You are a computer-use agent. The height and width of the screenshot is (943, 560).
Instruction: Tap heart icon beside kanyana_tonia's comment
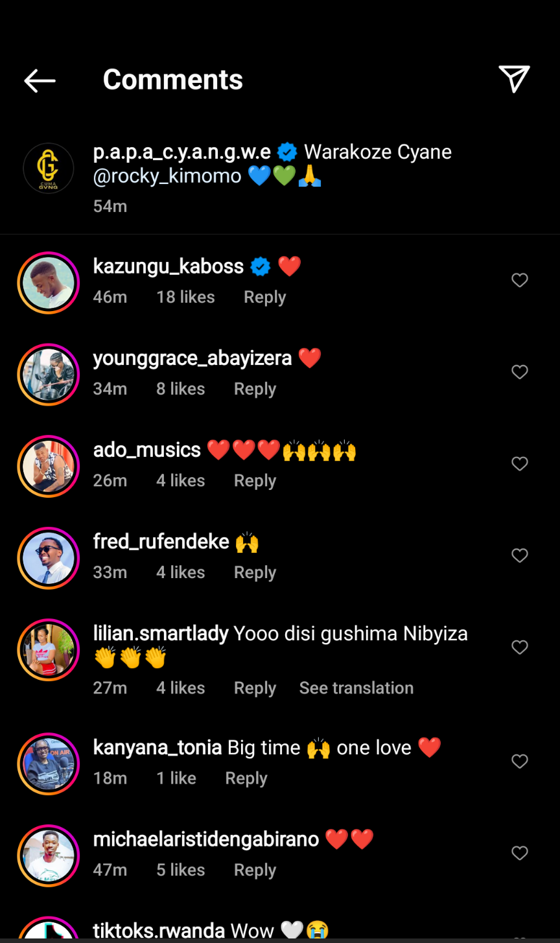tap(520, 762)
